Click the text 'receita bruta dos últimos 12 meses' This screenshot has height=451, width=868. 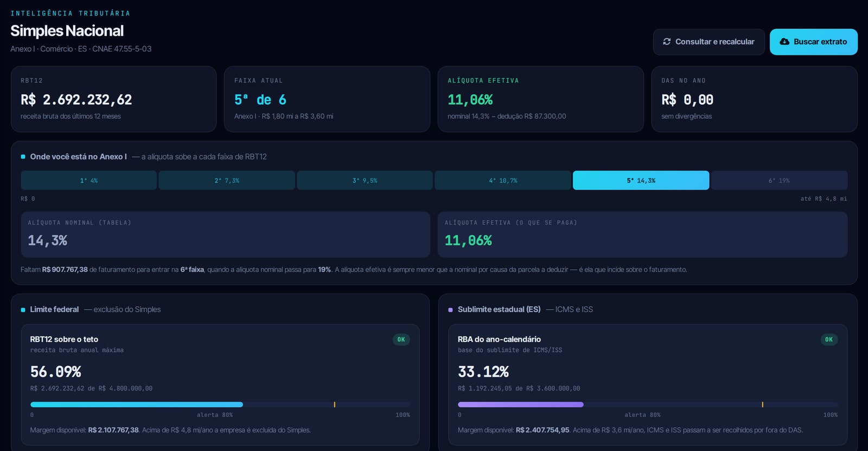[x=71, y=116]
